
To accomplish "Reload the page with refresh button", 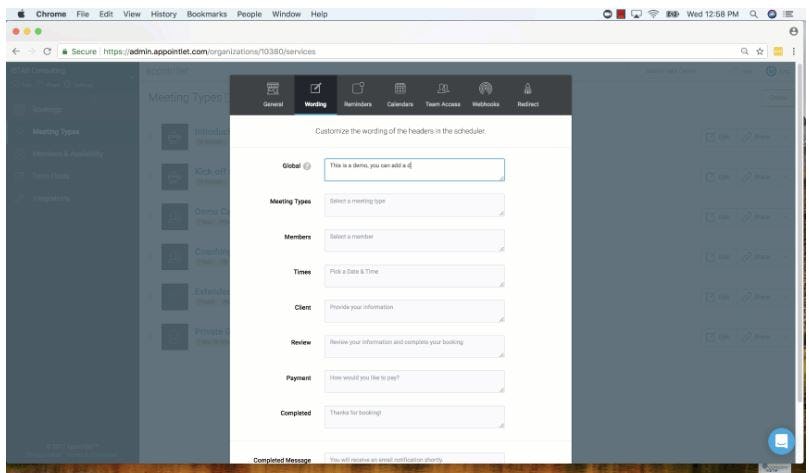I will click(47, 52).
